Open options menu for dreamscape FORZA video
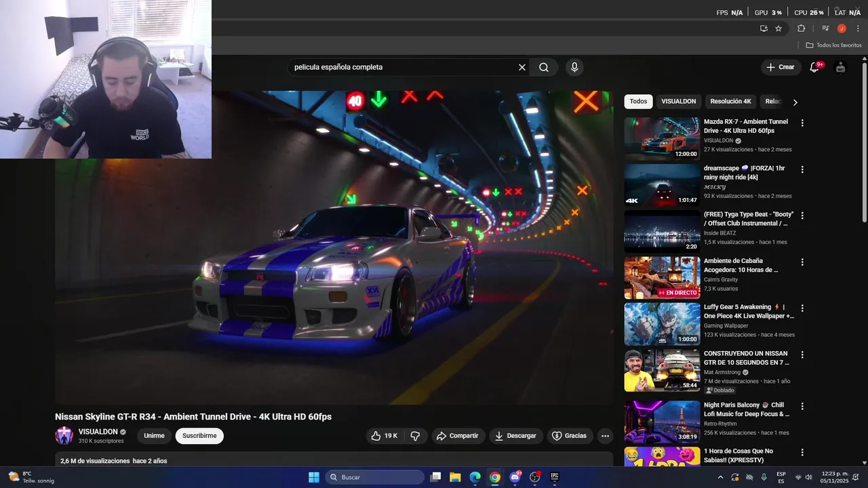Image resolution: width=868 pixels, height=488 pixels. click(x=802, y=169)
